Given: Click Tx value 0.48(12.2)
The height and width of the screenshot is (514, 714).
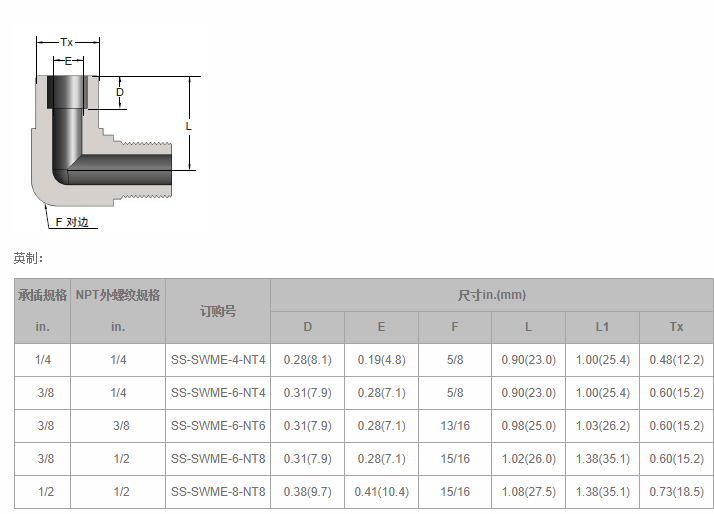Looking at the screenshot, I should pyautogui.click(x=677, y=360).
